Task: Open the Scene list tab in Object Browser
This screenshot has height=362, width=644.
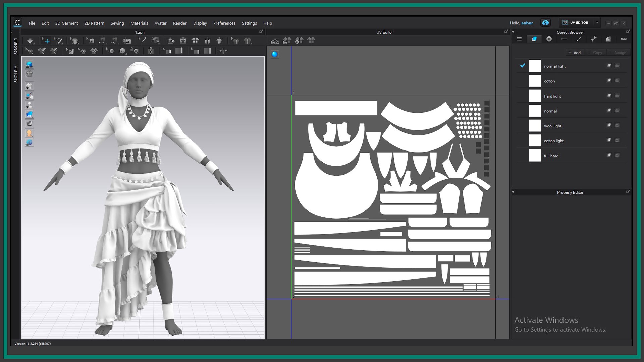Action: [519, 39]
